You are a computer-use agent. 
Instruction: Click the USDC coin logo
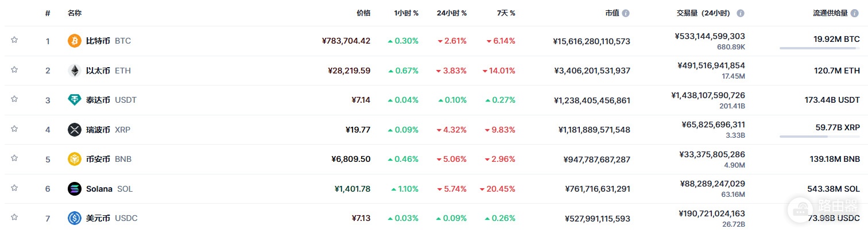(75, 218)
